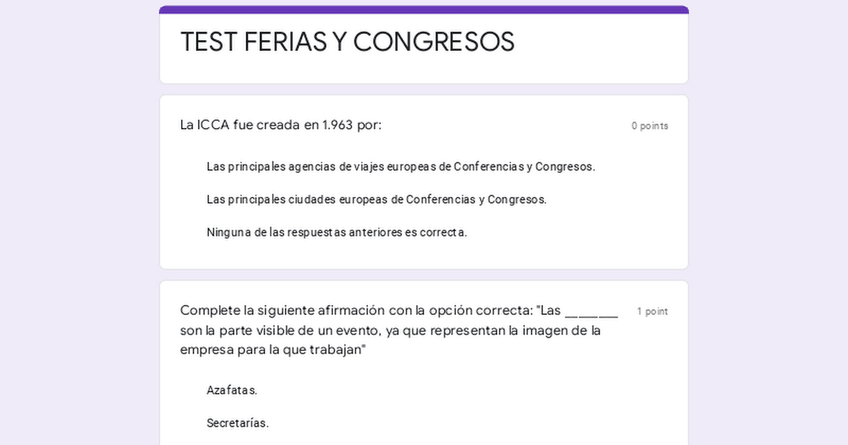848x445 pixels.
Task: Select the option about agencias de viajes europeas
Action: pos(400,167)
